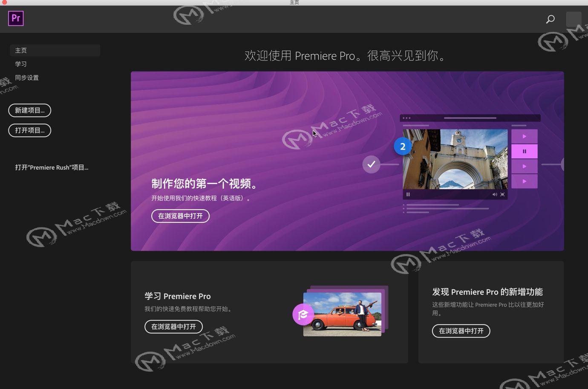The width and height of the screenshot is (588, 389).
Task: Open a Premiere Rush project link
Action: [x=52, y=167]
